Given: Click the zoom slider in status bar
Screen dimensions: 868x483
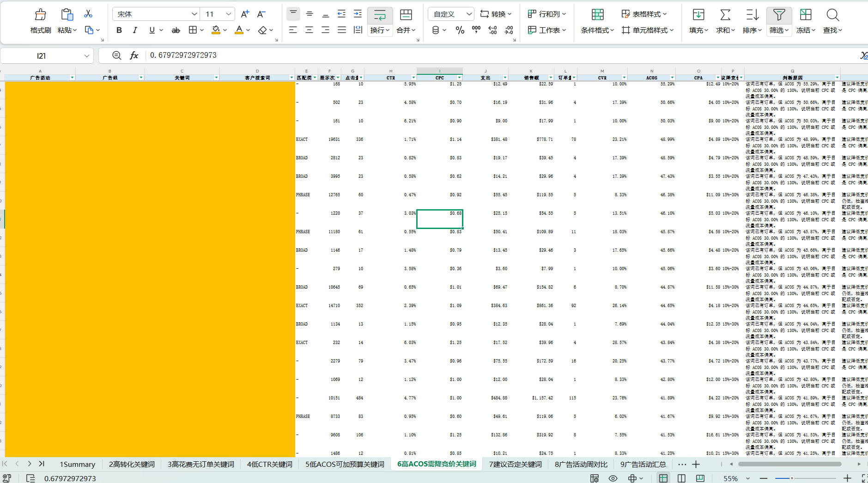Looking at the screenshot, I should coord(805,478).
